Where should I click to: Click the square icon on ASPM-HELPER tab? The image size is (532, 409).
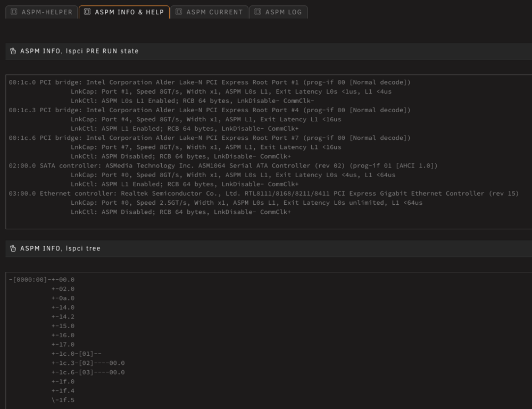14,12
